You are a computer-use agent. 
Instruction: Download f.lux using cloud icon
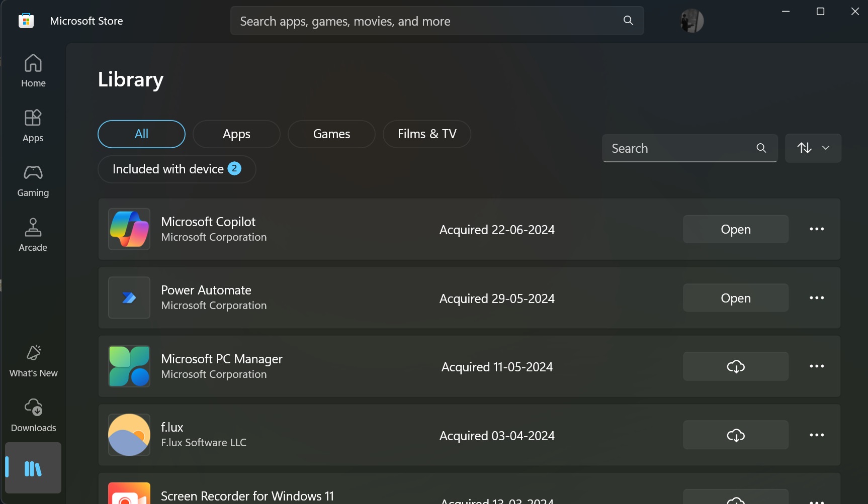tap(735, 435)
